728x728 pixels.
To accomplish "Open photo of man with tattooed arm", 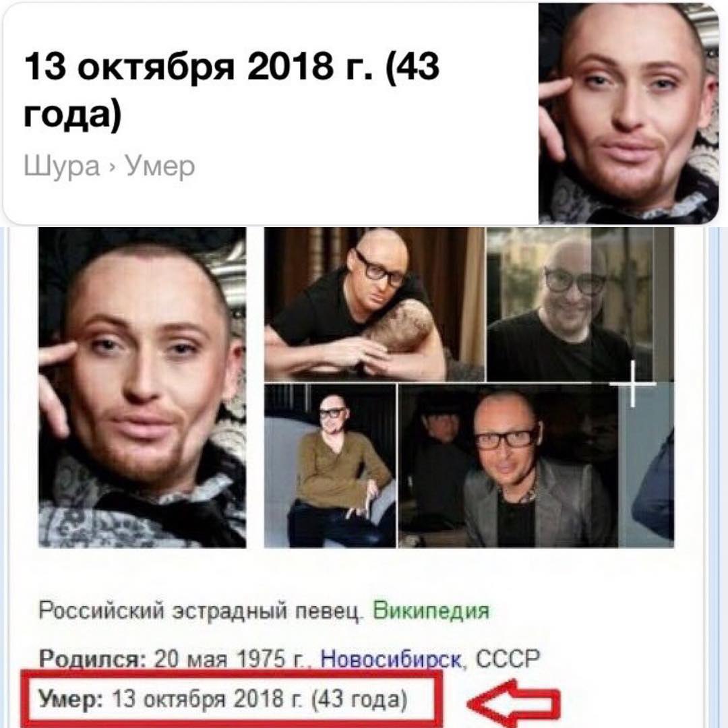I will click(x=374, y=305).
